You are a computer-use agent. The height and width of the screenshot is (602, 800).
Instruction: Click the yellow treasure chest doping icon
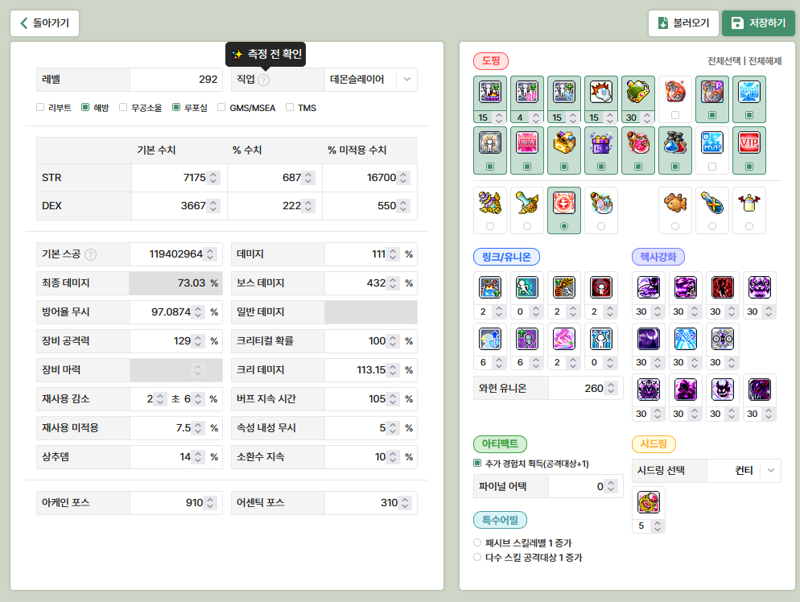click(564, 143)
